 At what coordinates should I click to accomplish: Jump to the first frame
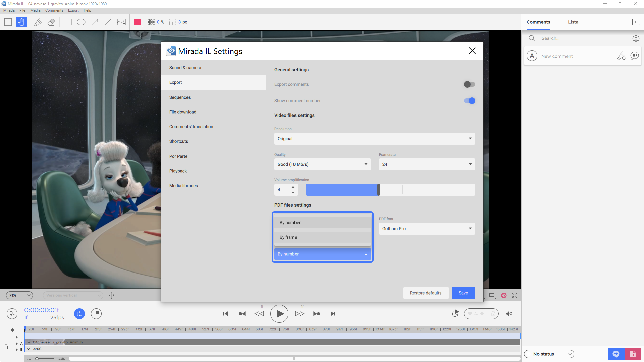[x=226, y=314]
